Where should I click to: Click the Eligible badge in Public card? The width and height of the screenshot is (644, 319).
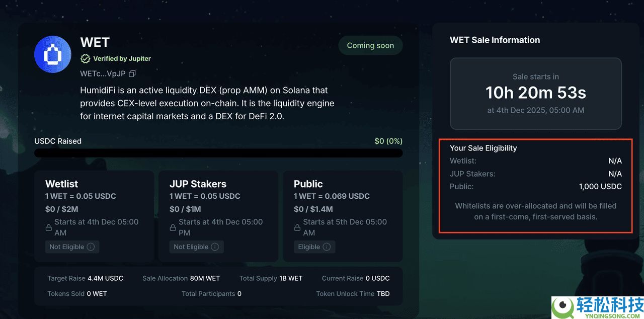[309, 247]
